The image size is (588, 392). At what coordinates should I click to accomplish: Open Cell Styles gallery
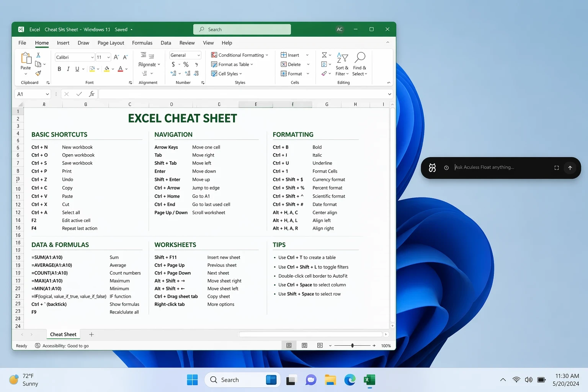coord(227,73)
